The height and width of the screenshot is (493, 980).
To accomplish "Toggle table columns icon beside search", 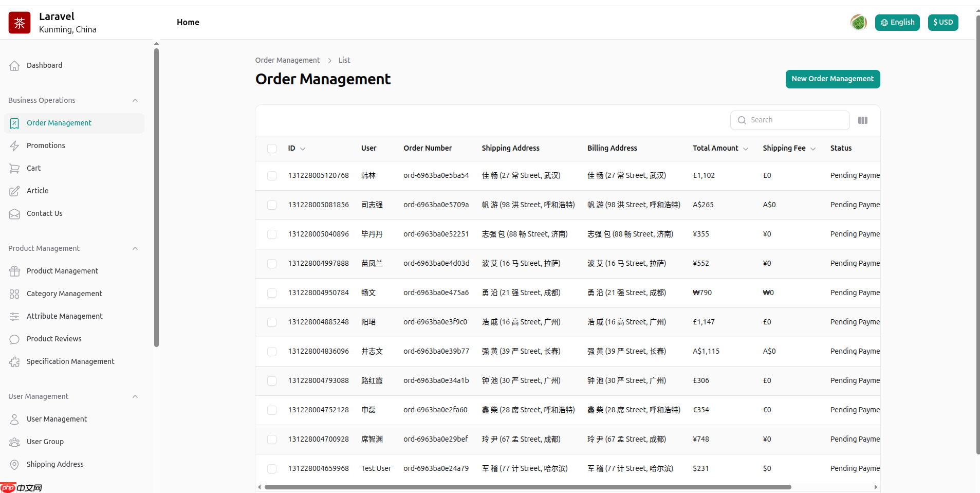I will tap(863, 120).
